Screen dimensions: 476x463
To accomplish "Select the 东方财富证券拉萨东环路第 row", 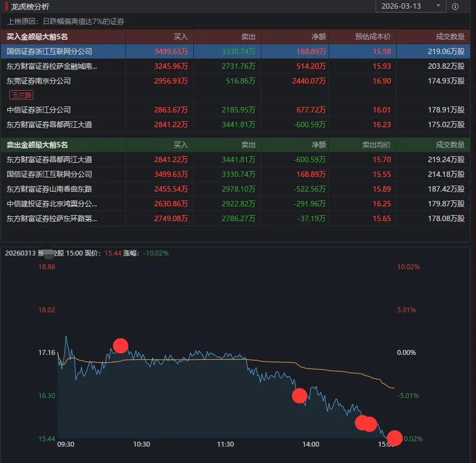I will pyautogui.click(x=236, y=218).
